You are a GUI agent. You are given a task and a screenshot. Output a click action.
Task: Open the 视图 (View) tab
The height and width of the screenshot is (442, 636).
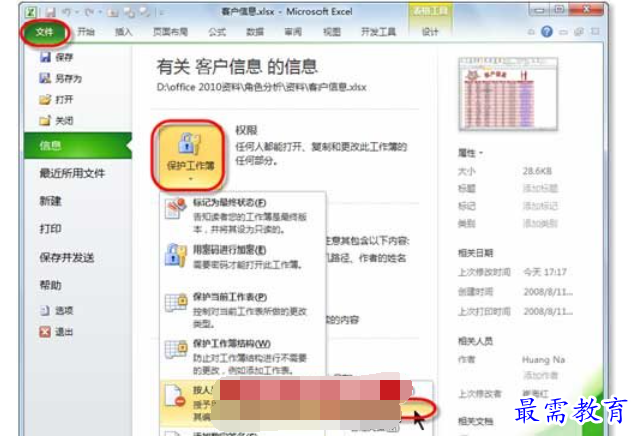tap(332, 32)
